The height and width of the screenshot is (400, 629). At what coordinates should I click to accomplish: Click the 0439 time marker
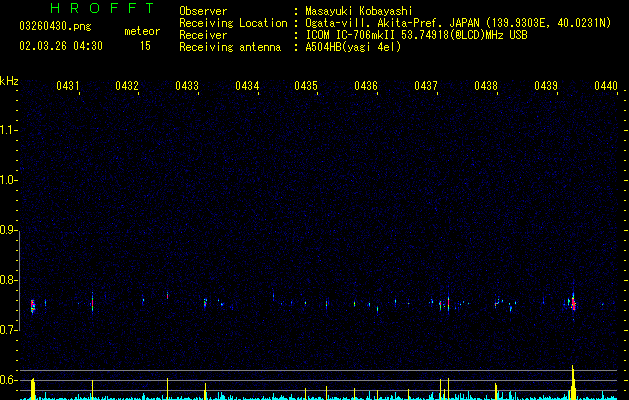click(546, 86)
